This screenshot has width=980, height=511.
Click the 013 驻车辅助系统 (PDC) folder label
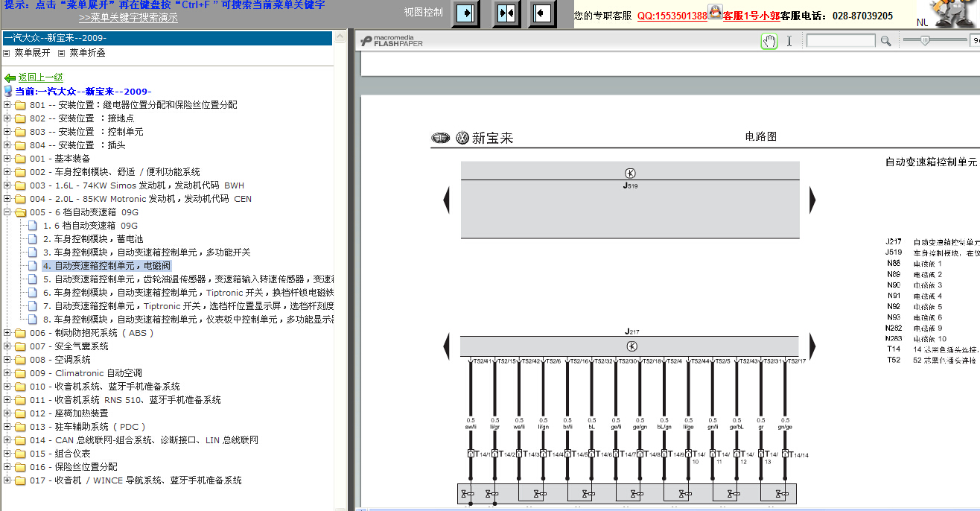pos(88,427)
